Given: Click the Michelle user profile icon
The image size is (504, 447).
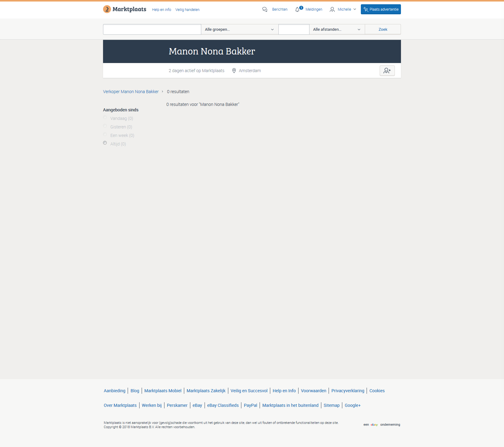Looking at the screenshot, I should (332, 9).
